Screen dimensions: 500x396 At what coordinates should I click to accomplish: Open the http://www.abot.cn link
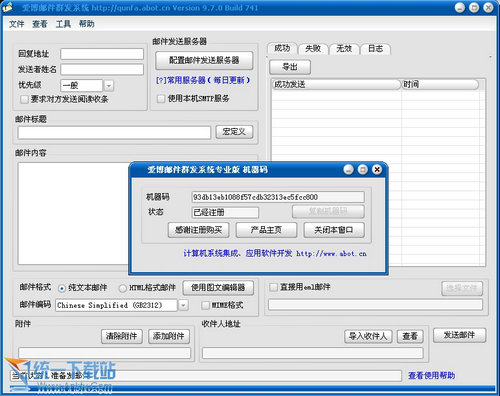pos(331,254)
